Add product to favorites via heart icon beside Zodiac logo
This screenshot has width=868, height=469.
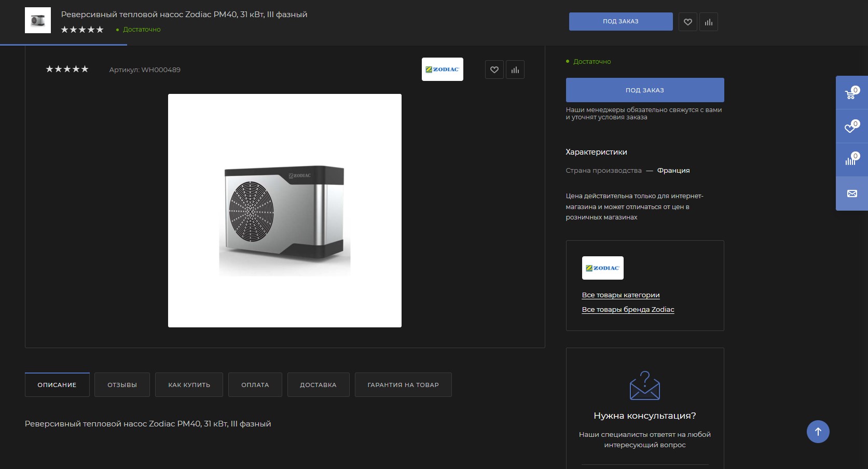coord(494,70)
